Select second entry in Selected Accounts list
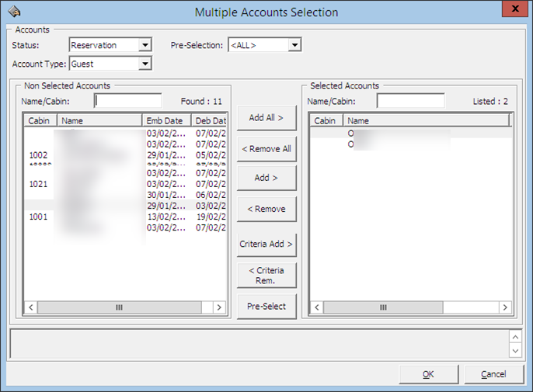Viewport: 533px width, 392px height. pos(411,144)
